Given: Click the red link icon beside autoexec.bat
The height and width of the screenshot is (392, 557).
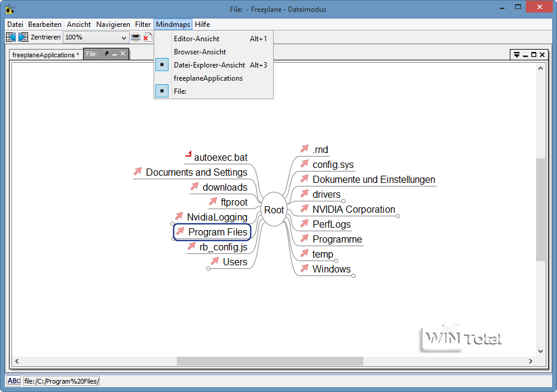Looking at the screenshot, I should coord(189,154).
